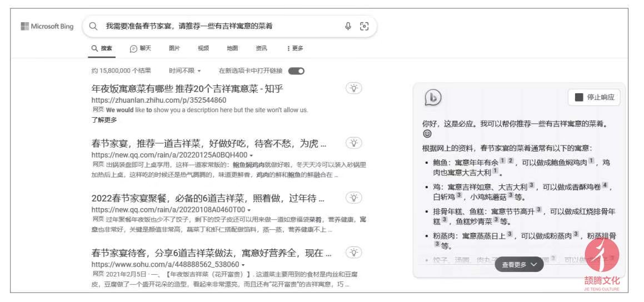Toggle 在新选项卡中打开链接 switch
Image resolution: width=644 pixels, height=302 pixels.
point(296,71)
